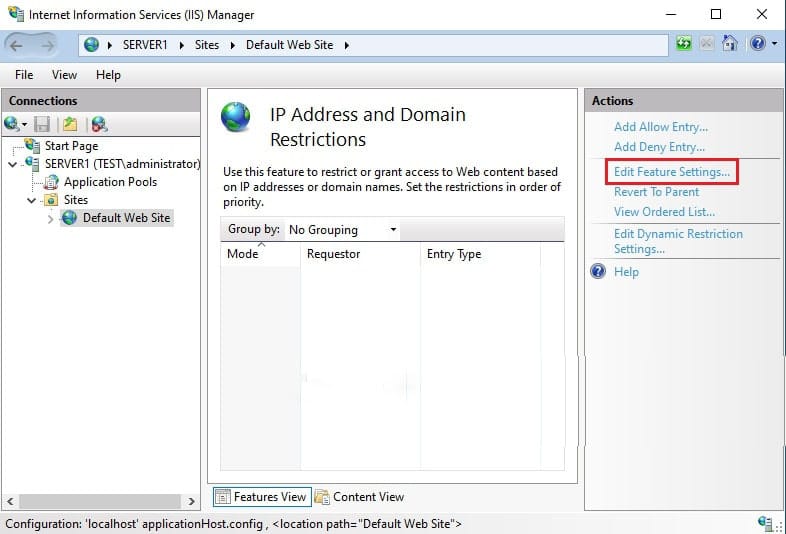Image resolution: width=786 pixels, height=534 pixels.
Task: Click the Connections horizontal scrollbar thumb
Action: (x=100, y=501)
